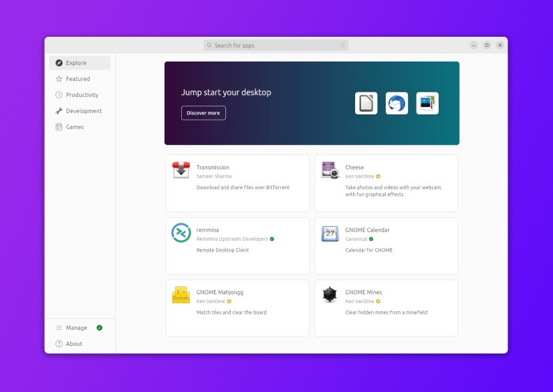Click star badge next to Ken VanDine on Mines
Image resolution: width=553 pixels, height=392 pixels.
[378, 301]
